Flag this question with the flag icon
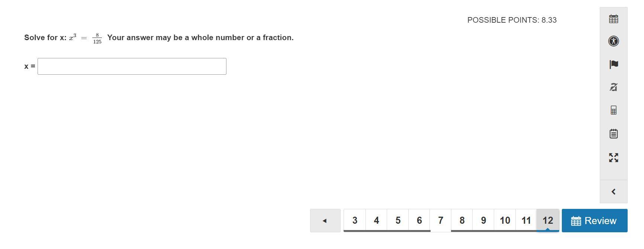The height and width of the screenshot is (249, 644). tap(614, 64)
